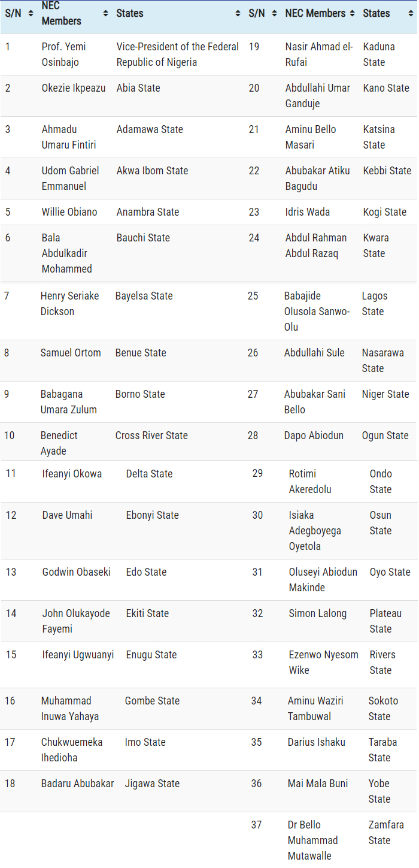Select the Zamfara State cell

click(x=385, y=833)
